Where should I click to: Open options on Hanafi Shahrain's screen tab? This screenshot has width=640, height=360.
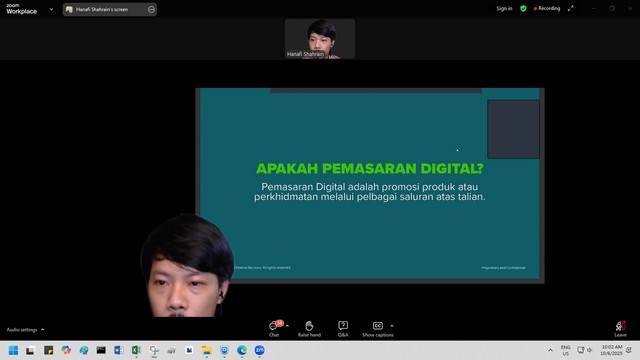(151, 9)
